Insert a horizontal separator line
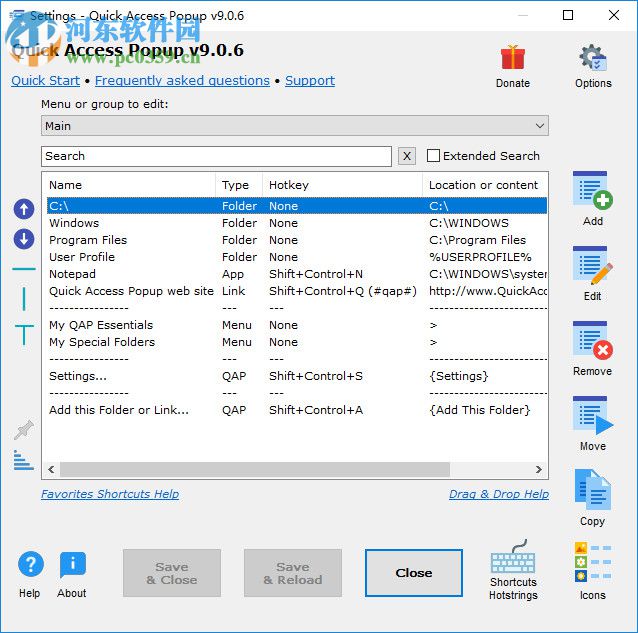This screenshot has width=638, height=633. coord(24,269)
